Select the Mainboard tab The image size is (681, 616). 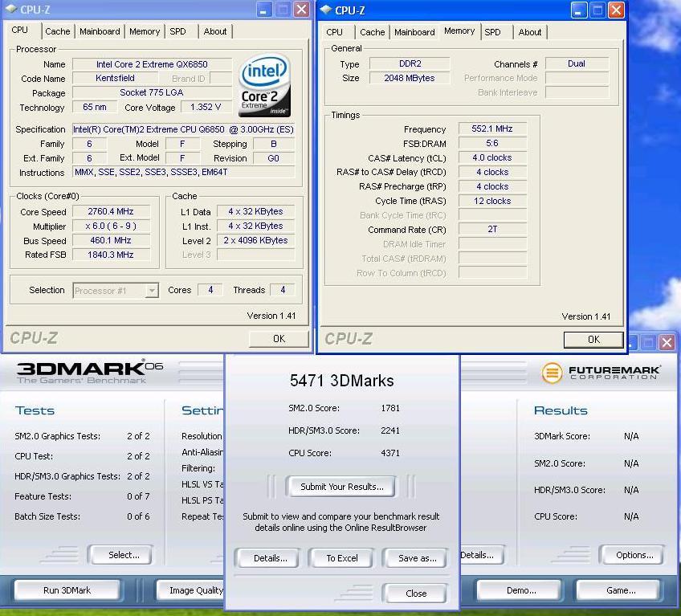tap(100, 31)
